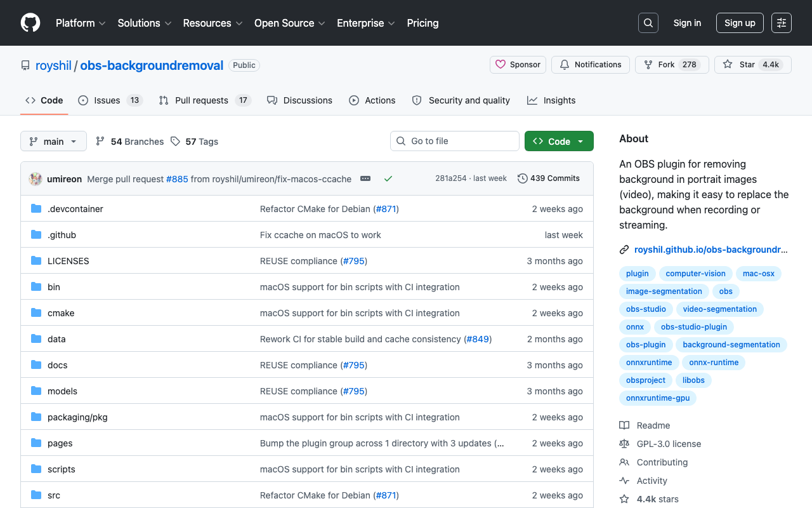Click the GitHub logo icon

30,23
